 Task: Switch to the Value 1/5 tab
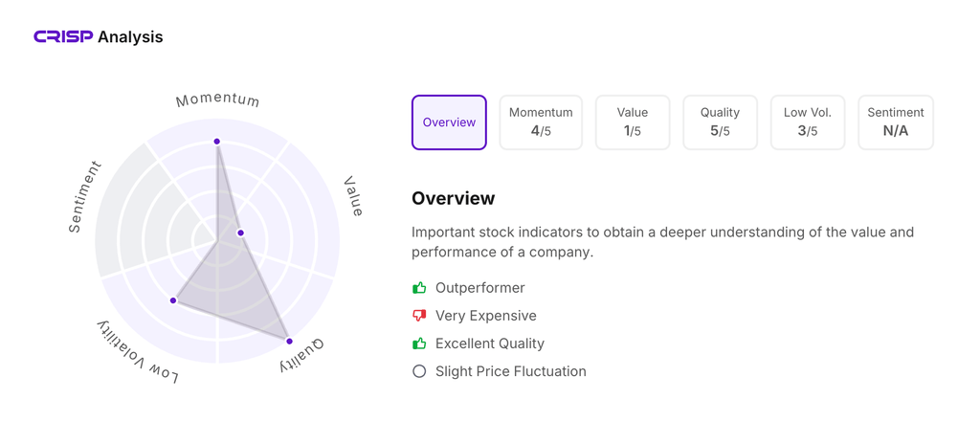(632, 122)
